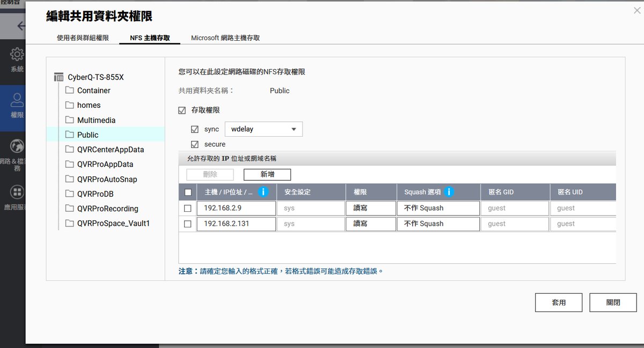Open Network & File Services globe icon
The image size is (644, 348).
[x=17, y=146]
